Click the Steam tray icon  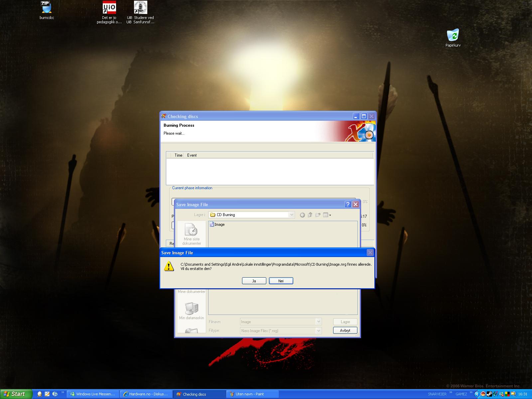pos(489,394)
